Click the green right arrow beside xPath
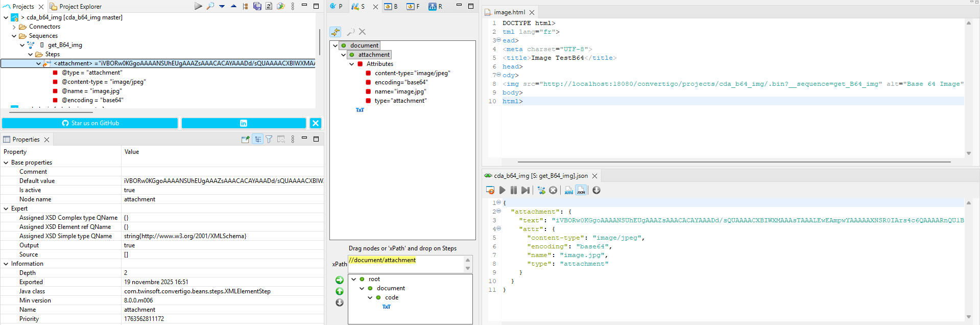The width and height of the screenshot is (980, 325). [340, 280]
